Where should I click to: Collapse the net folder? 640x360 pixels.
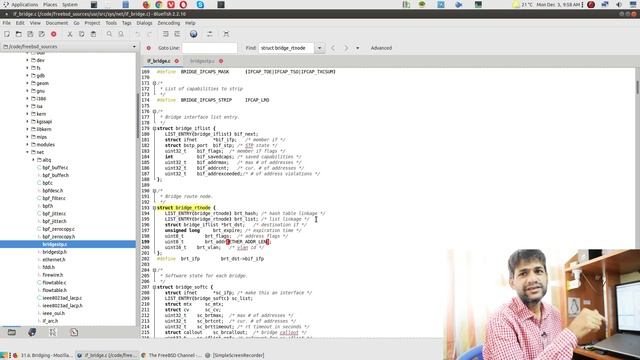click(x=27, y=152)
